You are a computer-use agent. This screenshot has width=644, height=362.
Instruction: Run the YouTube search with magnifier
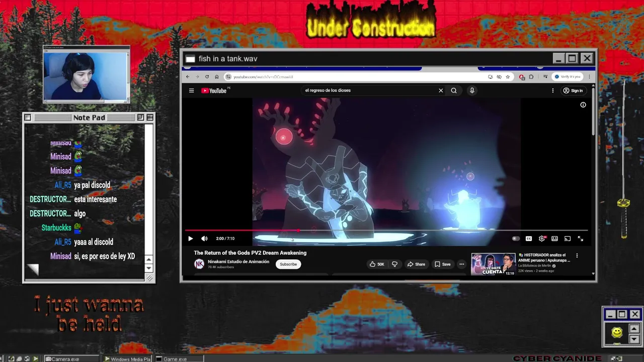[454, 90]
